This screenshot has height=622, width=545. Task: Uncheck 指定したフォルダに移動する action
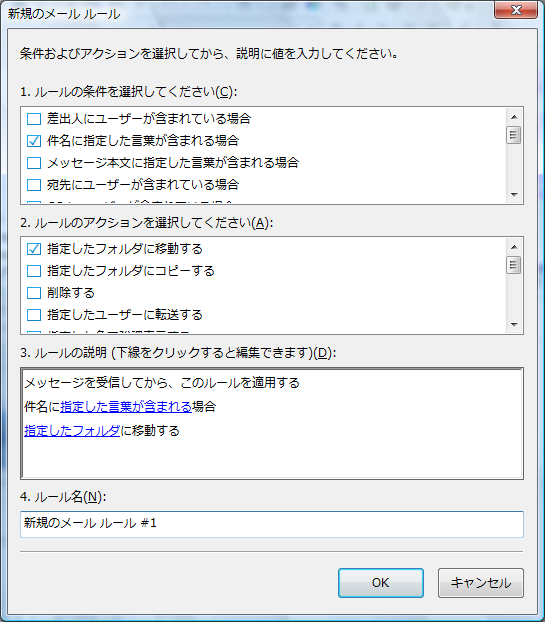coord(34,249)
